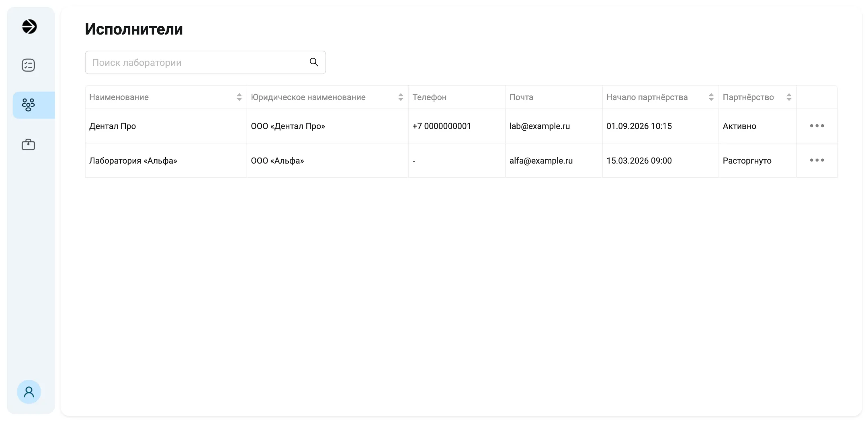Click the Активно status cell
The image size is (868, 422).
click(x=757, y=126)
